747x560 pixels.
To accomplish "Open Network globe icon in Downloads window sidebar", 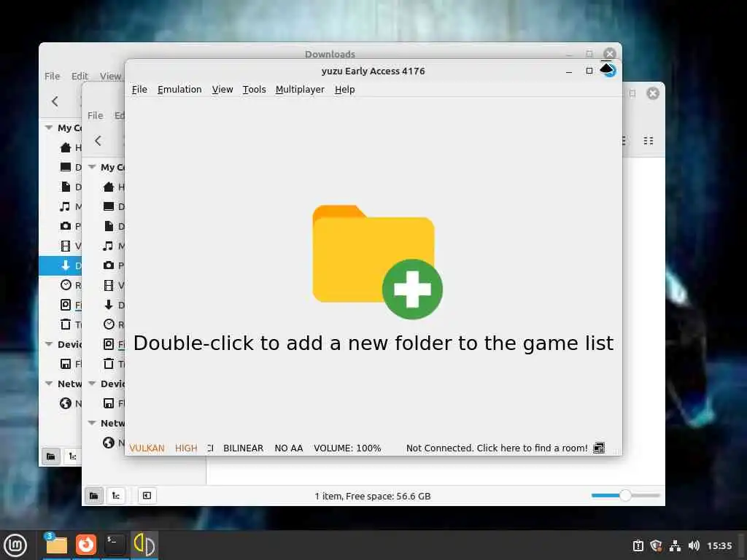I will coord(66,403).
